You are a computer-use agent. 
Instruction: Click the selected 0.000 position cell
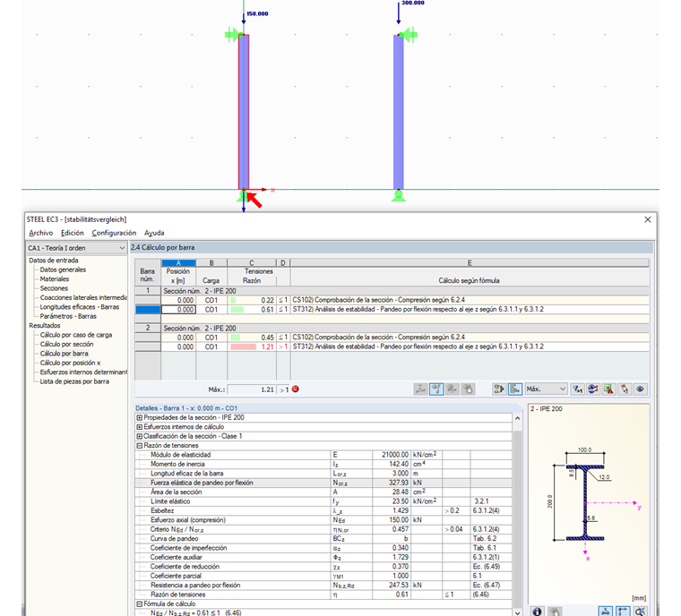pos(178,310)
